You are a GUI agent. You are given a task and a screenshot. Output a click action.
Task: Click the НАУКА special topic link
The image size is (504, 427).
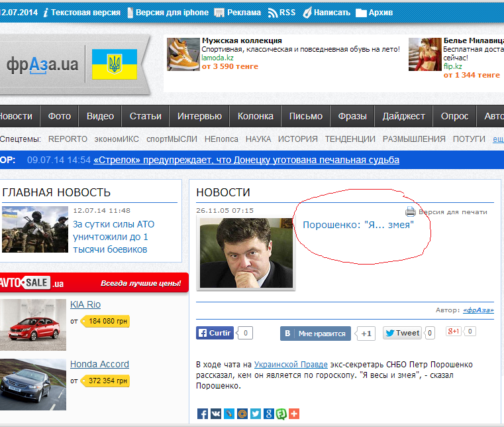tap(258, 139)
